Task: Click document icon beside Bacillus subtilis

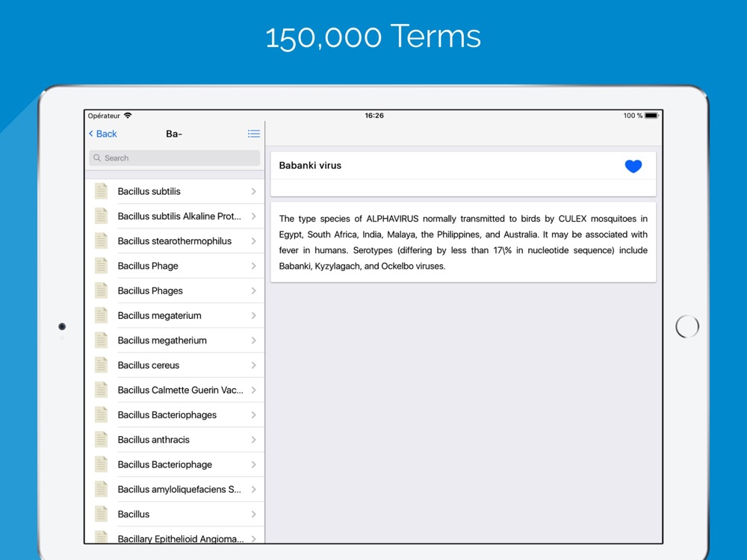Action: (101, 191)
